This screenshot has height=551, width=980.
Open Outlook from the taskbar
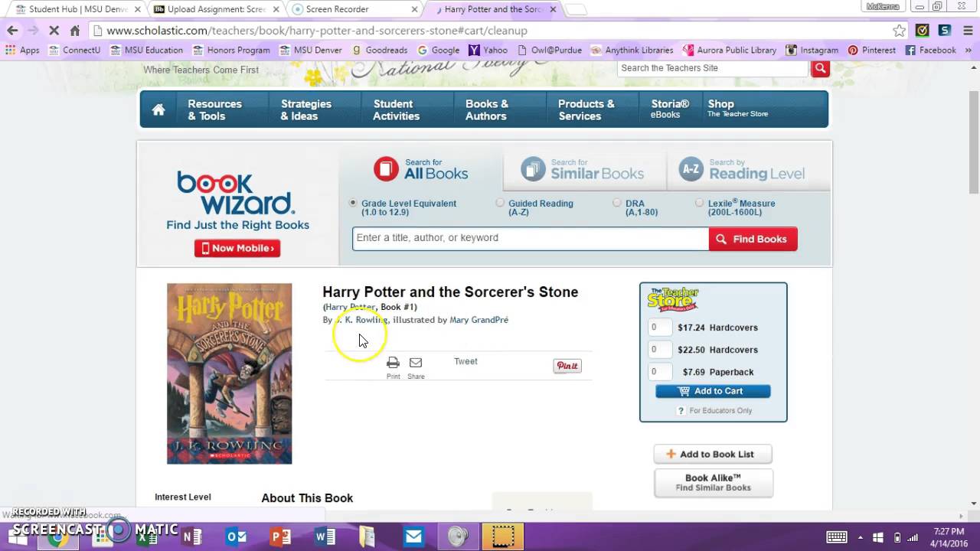click(x=237, y=536)
